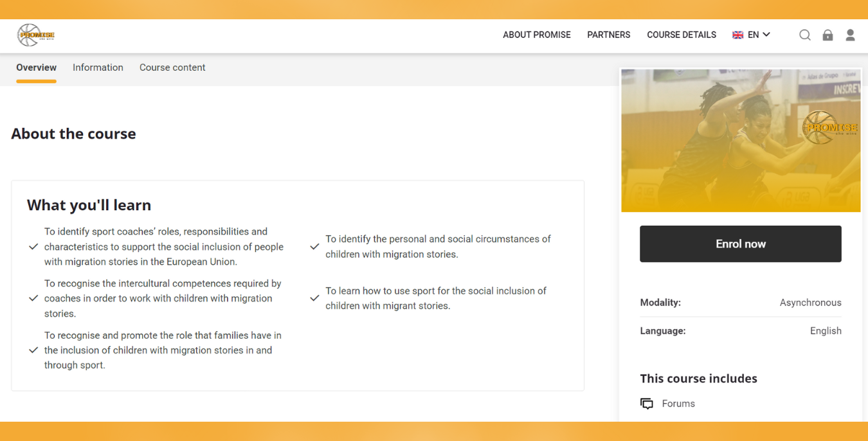Open the search magnifier icon
The image size is (868, 441).
click(x=804, y=35)
